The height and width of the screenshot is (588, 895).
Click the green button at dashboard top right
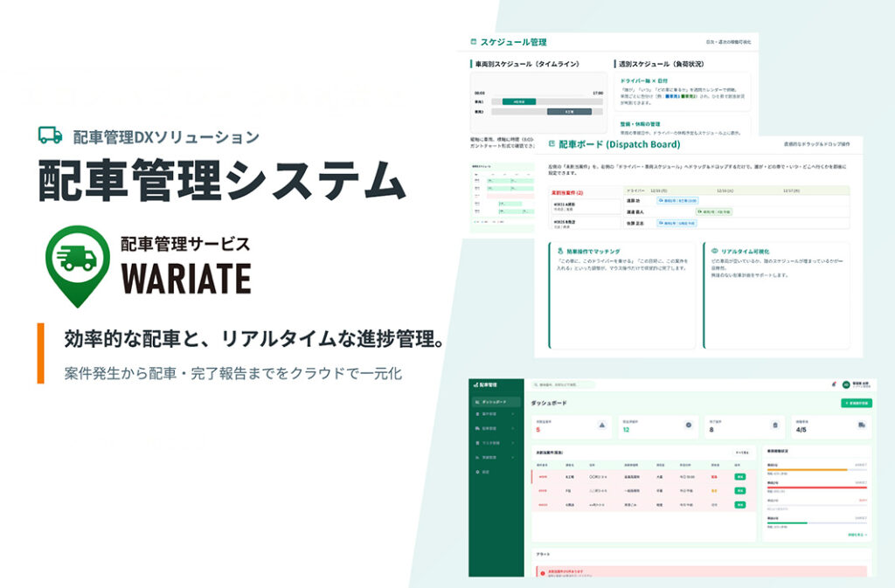(856, 403)
